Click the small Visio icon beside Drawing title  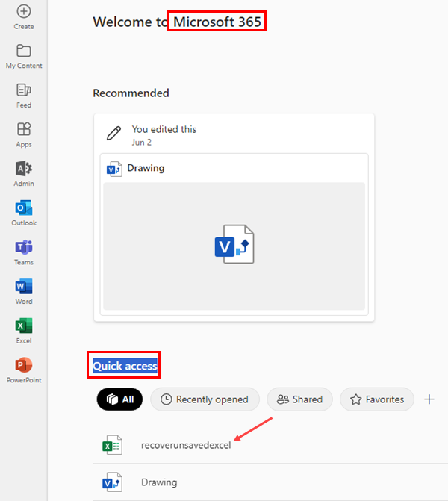pos(114,169)
